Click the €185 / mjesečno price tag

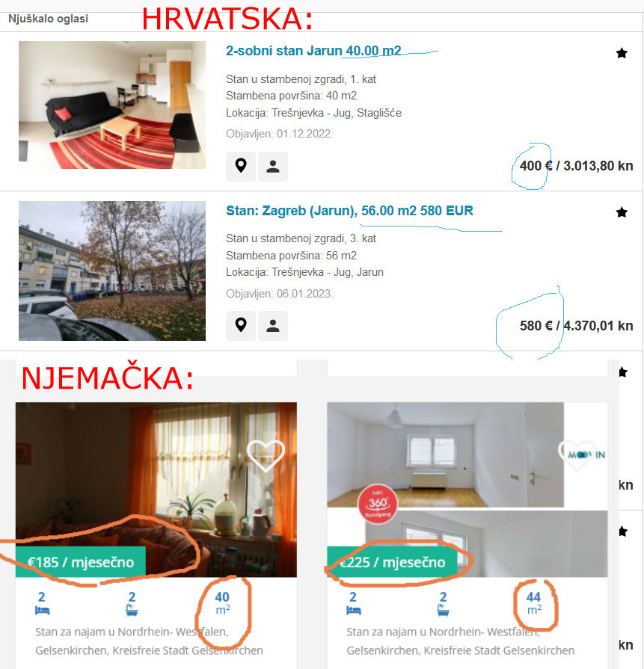tap(81, 562)
